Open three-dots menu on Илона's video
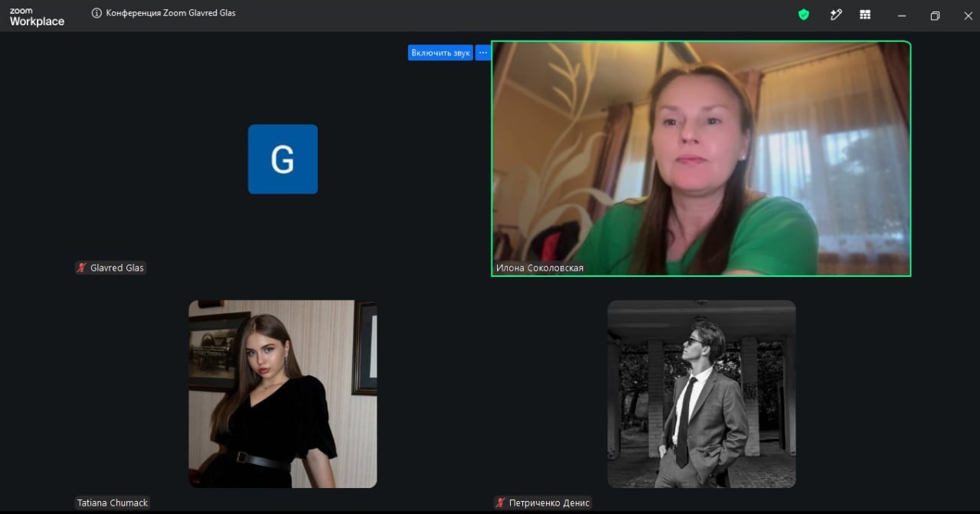 click(483, 53)
